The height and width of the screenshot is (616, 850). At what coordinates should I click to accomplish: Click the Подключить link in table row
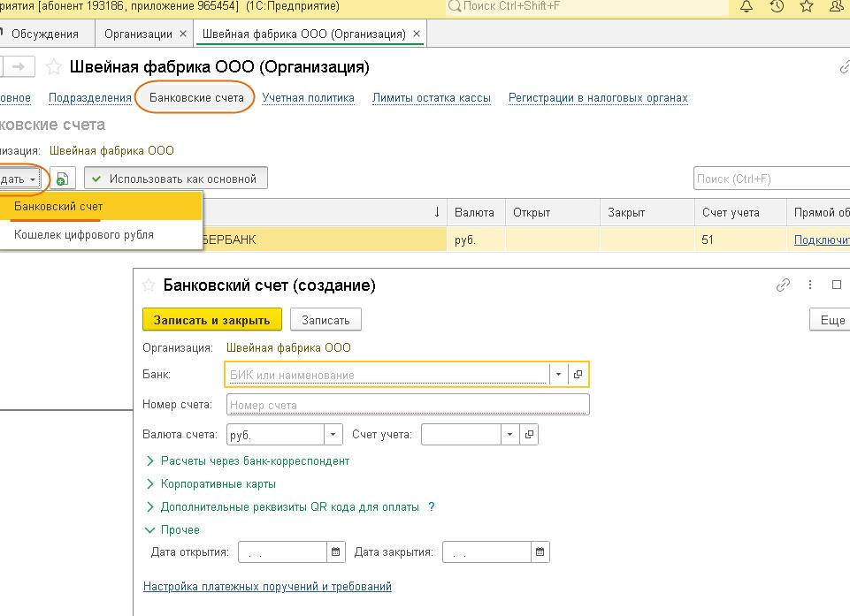(x=822, y=240)
